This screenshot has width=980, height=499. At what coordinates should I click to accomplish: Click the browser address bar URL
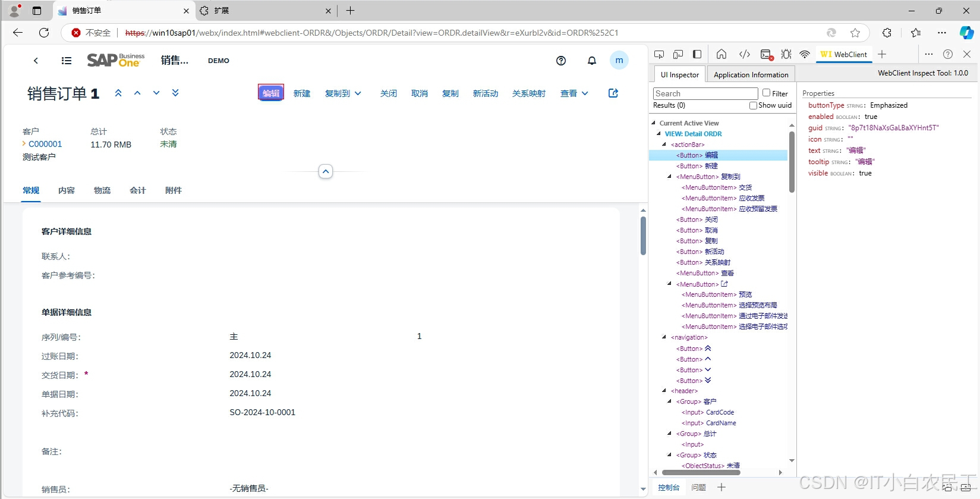(371, 33)
